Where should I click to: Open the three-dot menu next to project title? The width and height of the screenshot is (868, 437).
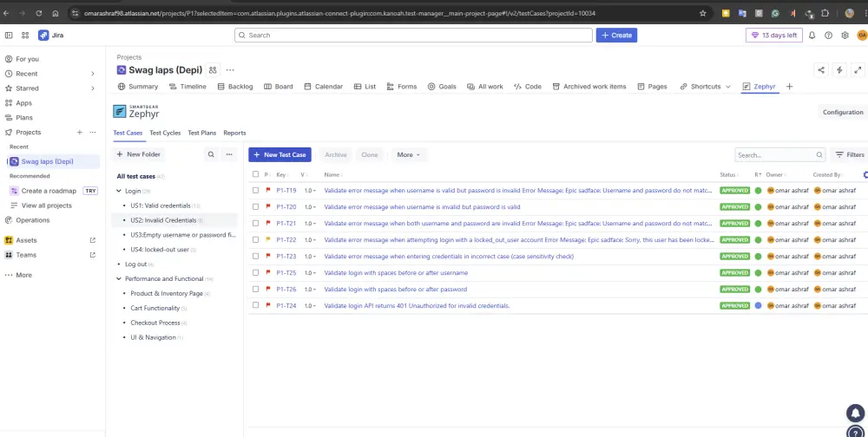pos(230,70)
